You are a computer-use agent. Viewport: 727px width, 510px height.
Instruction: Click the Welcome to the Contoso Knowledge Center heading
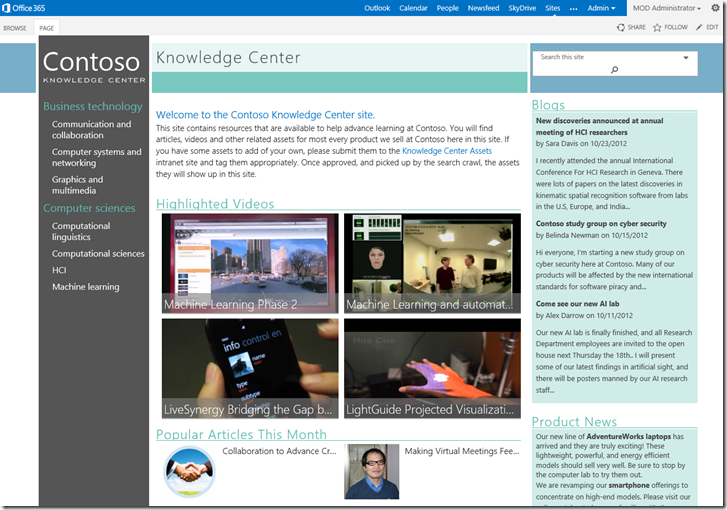pos(265,115)
